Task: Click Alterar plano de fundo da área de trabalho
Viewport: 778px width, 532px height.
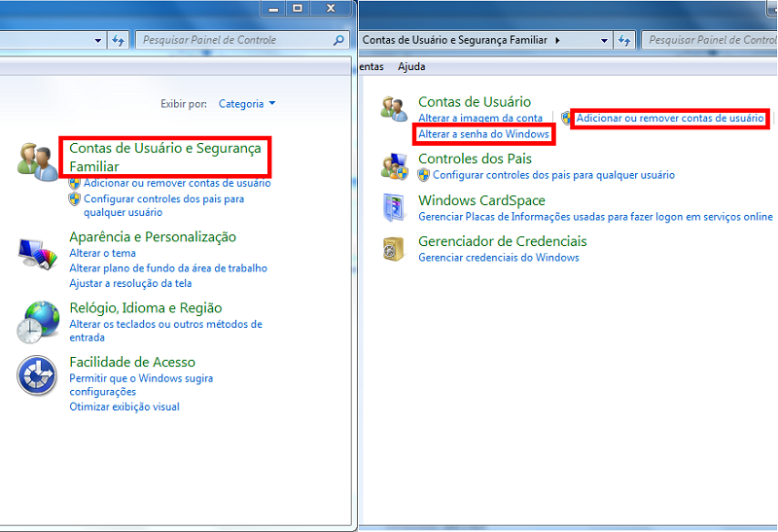Action: point(168,268)
